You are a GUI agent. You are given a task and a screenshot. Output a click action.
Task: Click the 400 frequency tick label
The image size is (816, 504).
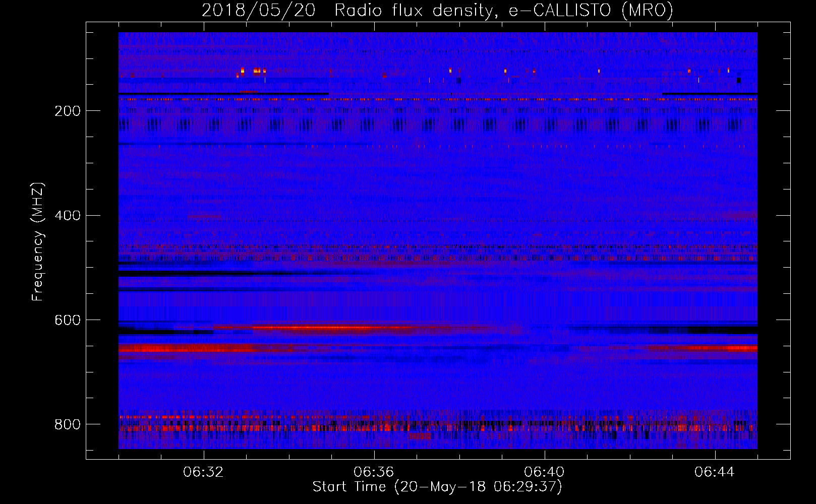click(x=68, y=216)
